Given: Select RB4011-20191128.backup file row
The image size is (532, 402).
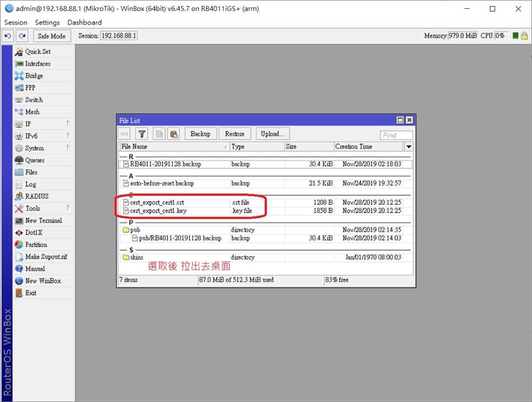Looking at the screenshot, I should pos(265,164).
